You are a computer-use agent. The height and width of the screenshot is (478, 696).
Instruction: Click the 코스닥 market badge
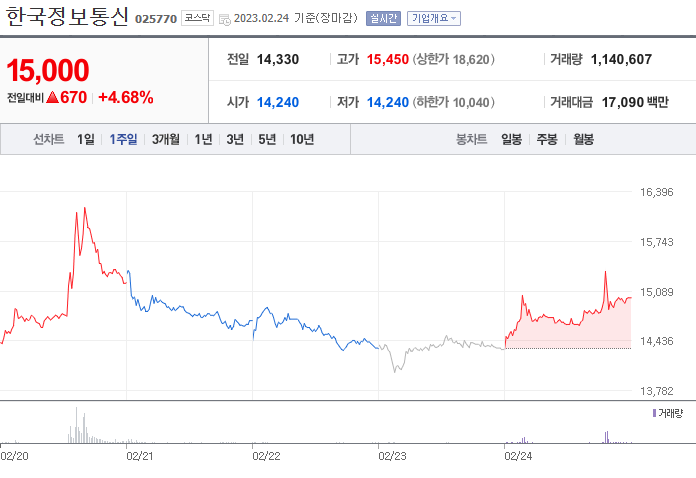click(198, 18)
